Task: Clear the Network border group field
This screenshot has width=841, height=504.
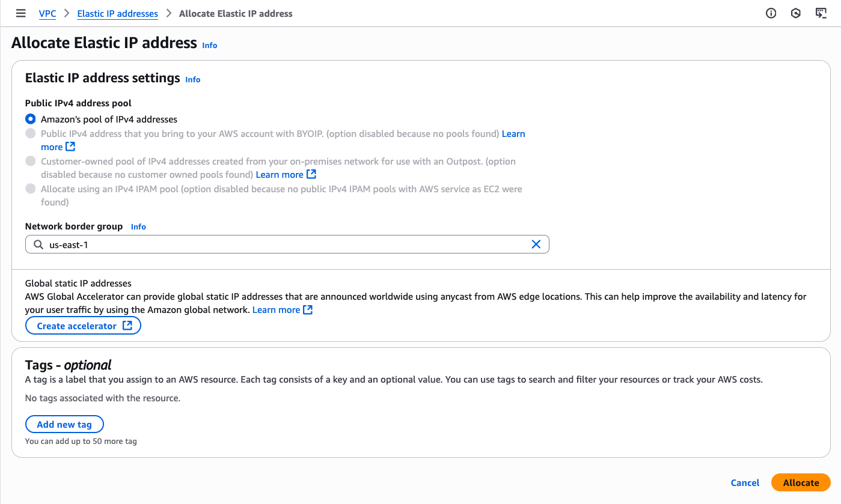Action: (536, 244)
